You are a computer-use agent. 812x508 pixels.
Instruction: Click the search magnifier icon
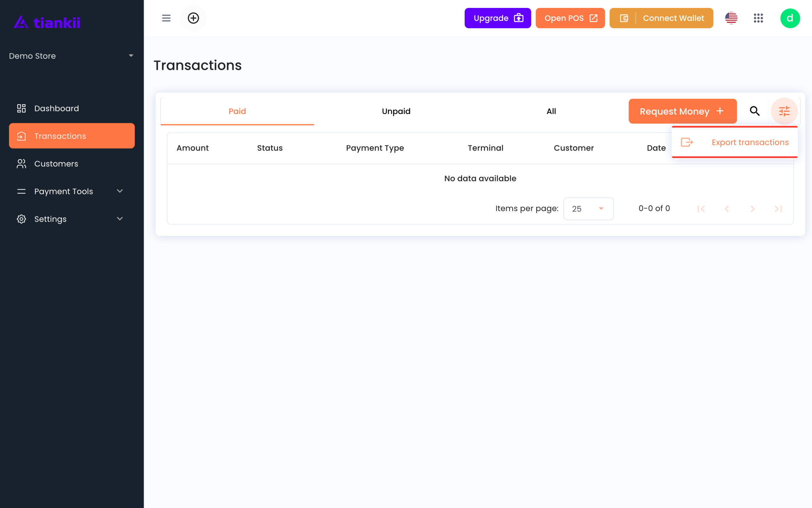pyautogui.click(x=755, y=111)
